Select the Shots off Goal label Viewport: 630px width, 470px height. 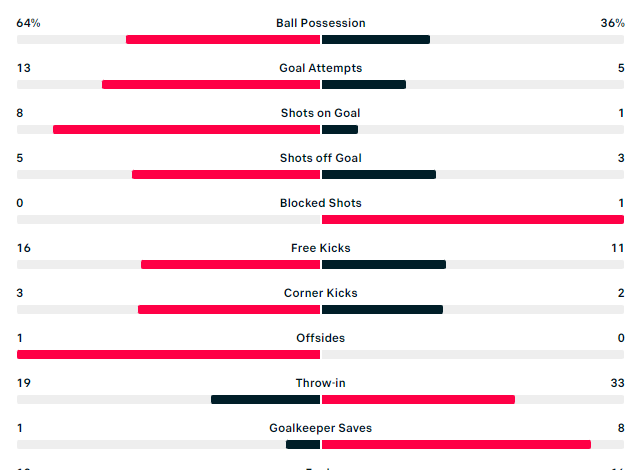pyautogui.click(x=320, y=158)
